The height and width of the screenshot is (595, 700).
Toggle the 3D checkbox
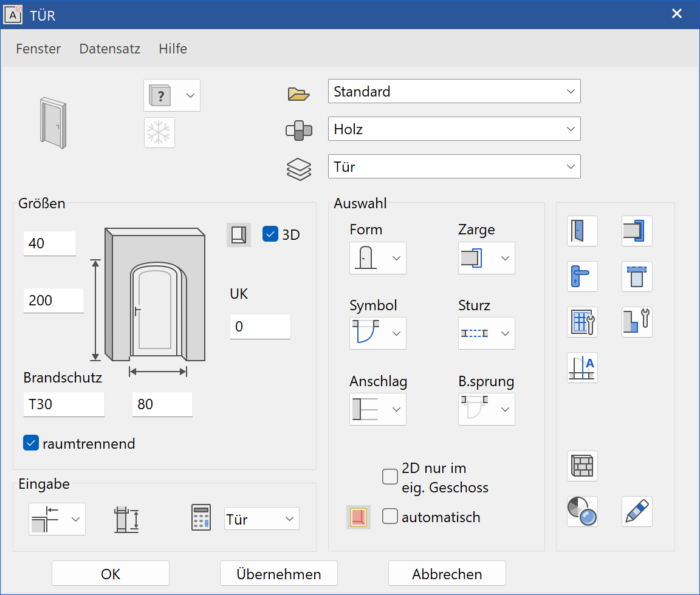[270, 234]
